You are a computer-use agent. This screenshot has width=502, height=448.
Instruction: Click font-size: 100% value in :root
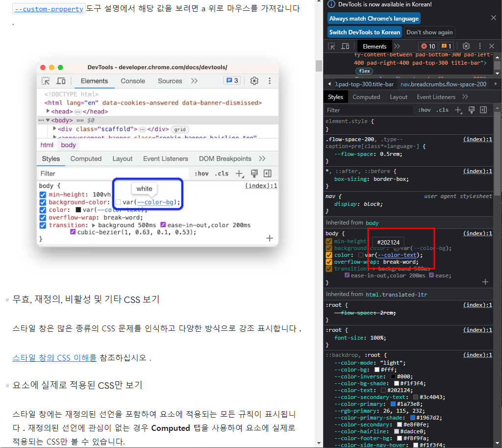pyautogui.click(x=378, y=338)
